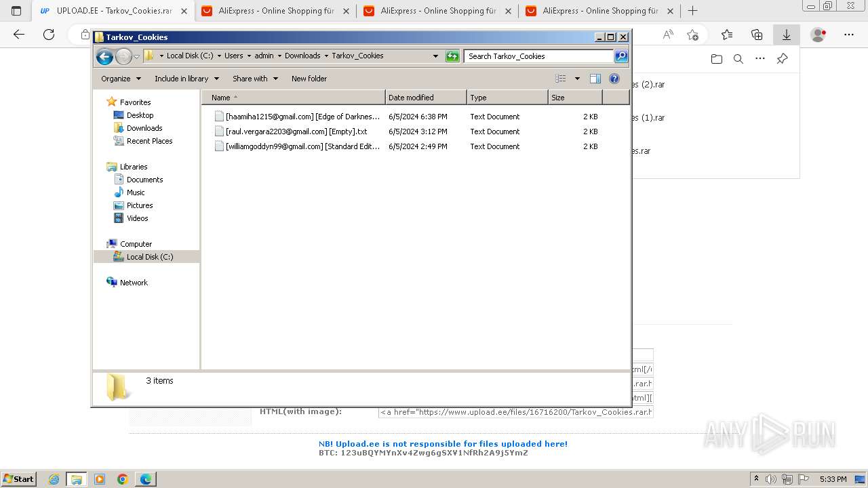
Task: Sort by the Name column header
Action: click(x=293, y=98)
